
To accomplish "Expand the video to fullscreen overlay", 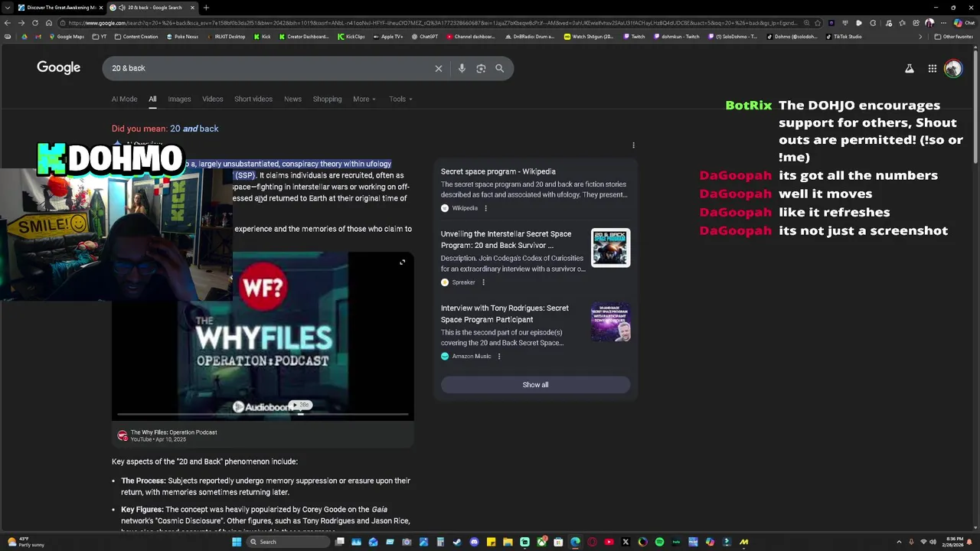I will coord(402,262).
